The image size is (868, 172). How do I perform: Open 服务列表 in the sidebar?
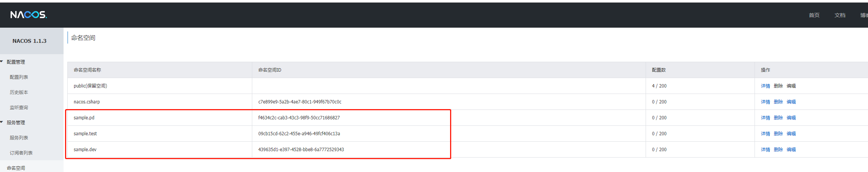point(19,138)
